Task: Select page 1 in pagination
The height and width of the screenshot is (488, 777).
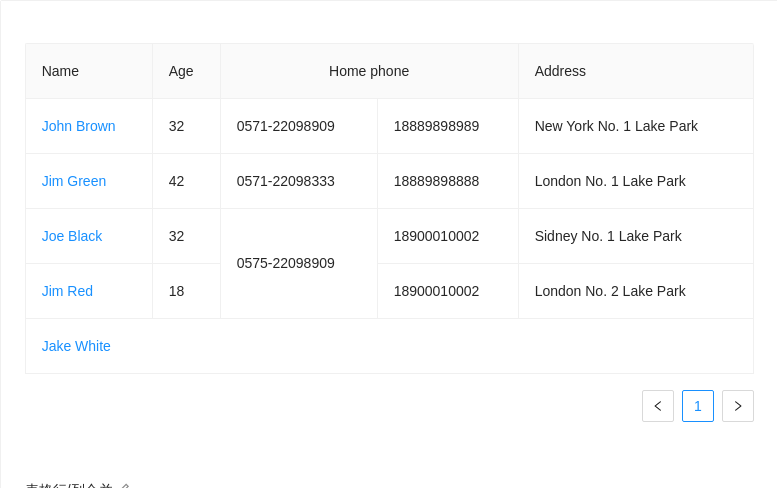Action: click(x=698, y=406)
